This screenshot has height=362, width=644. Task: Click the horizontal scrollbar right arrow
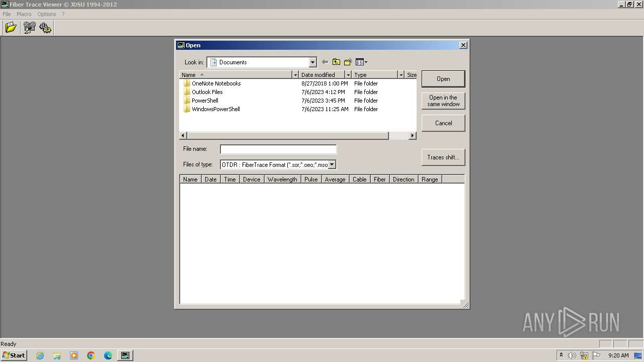(413, 136)
